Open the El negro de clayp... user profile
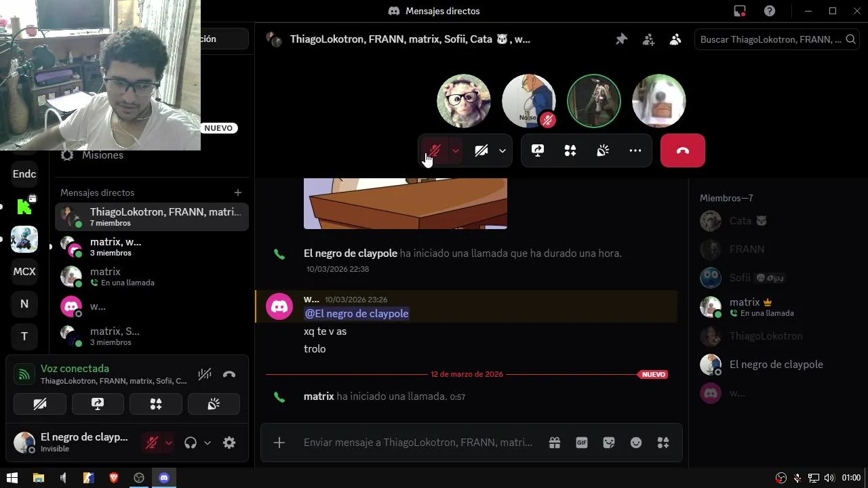The height and width of the screenshot is (488, 868). coord(72,443)
